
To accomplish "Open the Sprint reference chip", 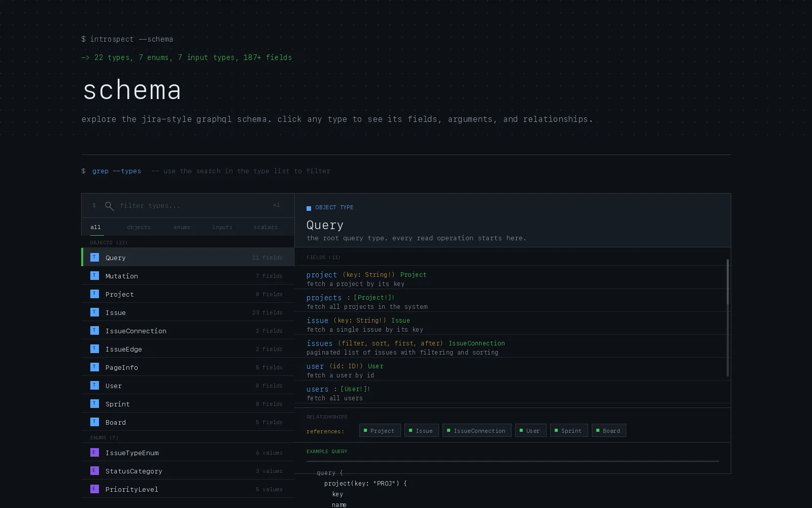I will [x=569, y=430].
